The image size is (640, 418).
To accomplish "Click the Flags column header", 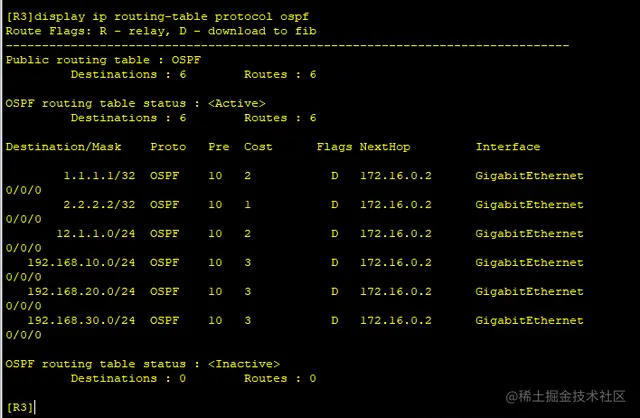I will point(334,147).
